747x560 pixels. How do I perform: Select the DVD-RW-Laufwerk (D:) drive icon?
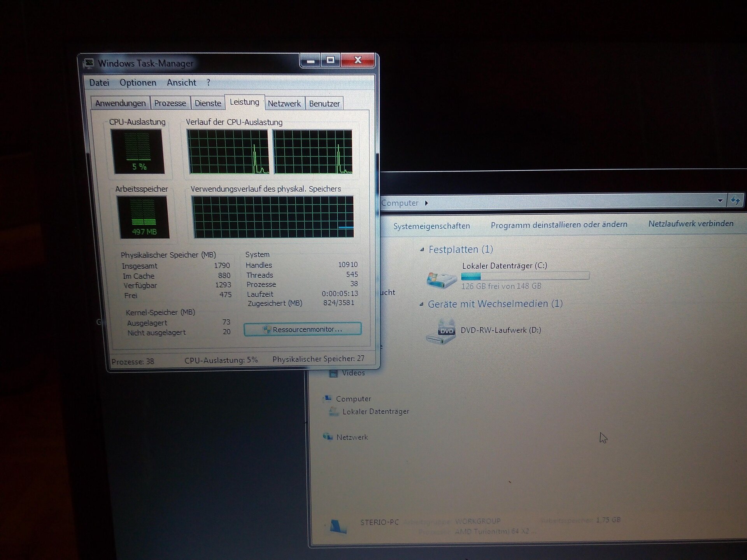click(x=441, y=332)
